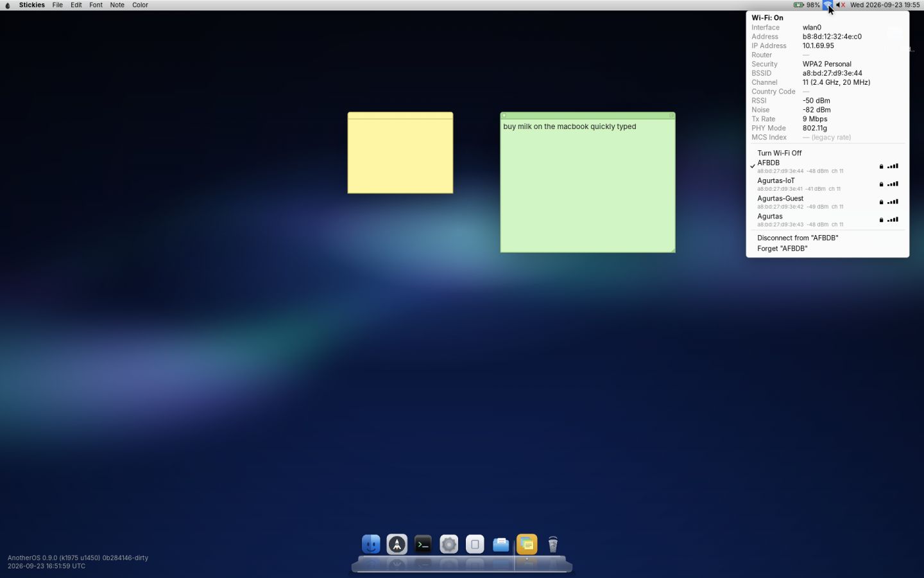The image size is (924, 578).
Task: Select the connected AFBDB network entry
Action: 828,166
